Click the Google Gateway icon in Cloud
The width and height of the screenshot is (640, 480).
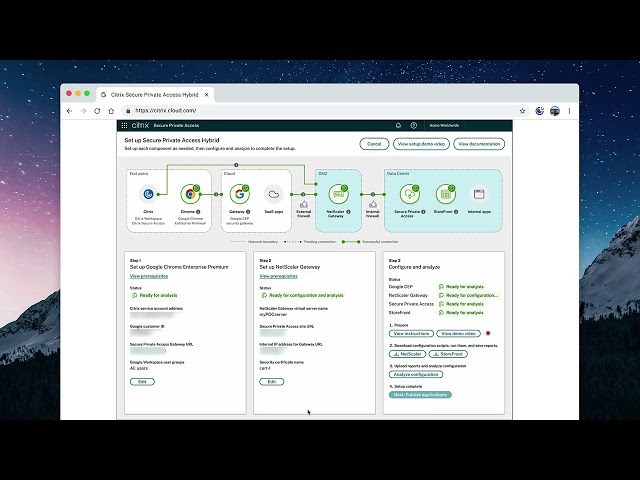point(239,194)
